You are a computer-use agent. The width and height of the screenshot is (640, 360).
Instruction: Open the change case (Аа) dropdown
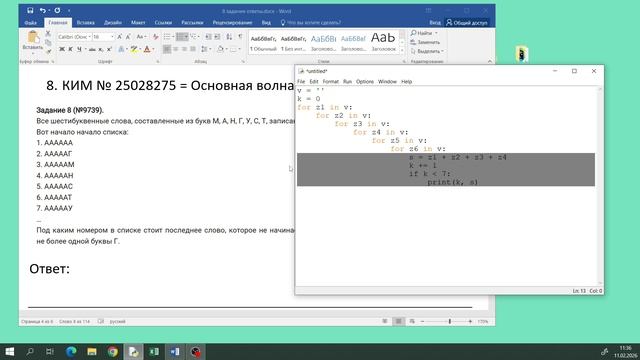[x=141, y=37]
